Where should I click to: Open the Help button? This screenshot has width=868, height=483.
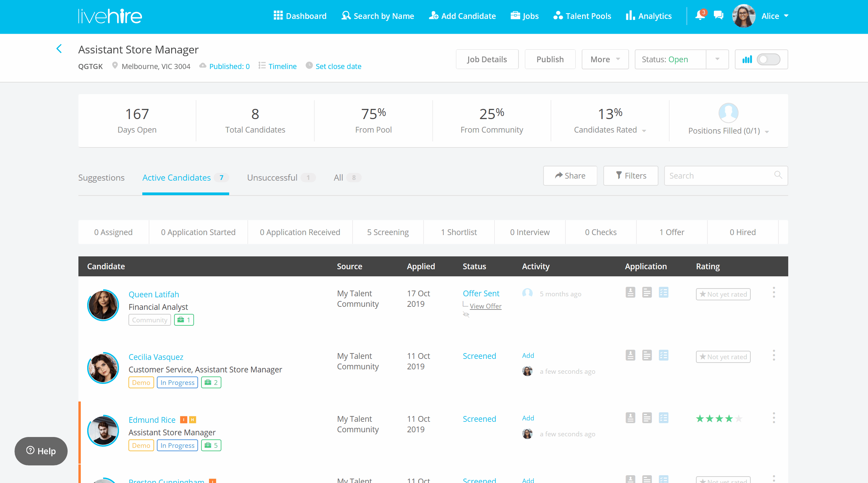tap(41, 451)
